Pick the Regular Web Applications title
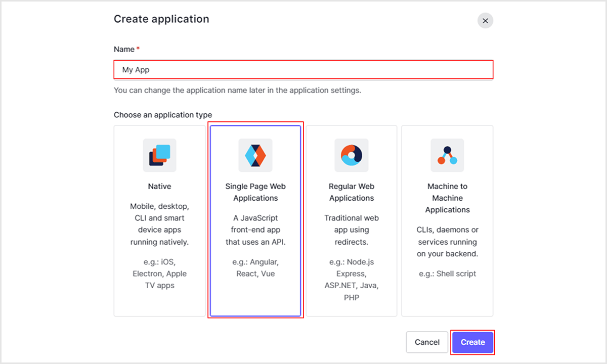This screenshot has height=364, width=607. click(x=352, y=192)
